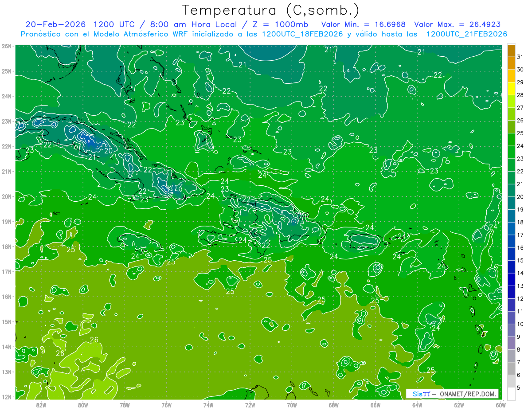The image size is (532, 411).
Task: Click the '23N' latitude axis label
Action: coord(6,121)
